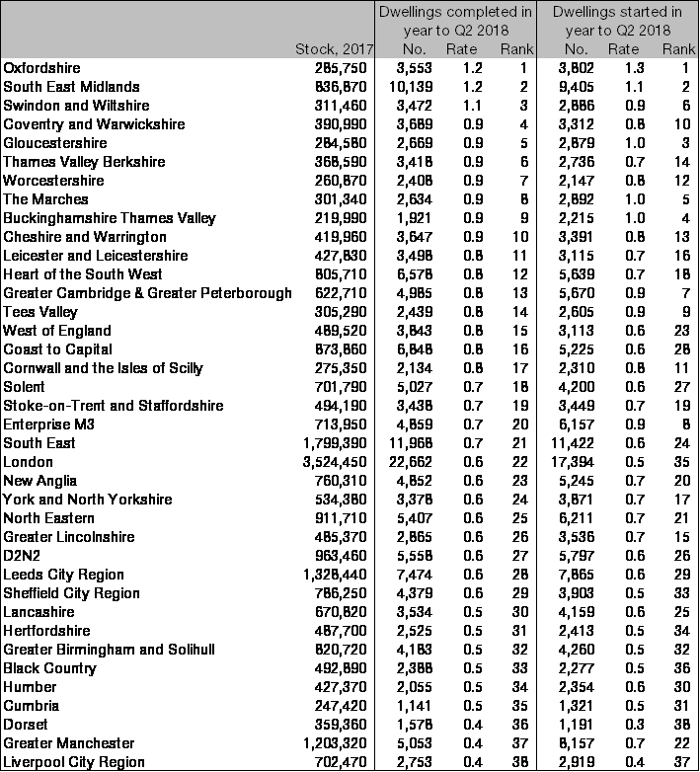Viewport: 700px width, 772px height.
Task: Select the 'Dwellings completed in year to Q2 2018' header
Action: pyautogui.click(x=454, y=22)
